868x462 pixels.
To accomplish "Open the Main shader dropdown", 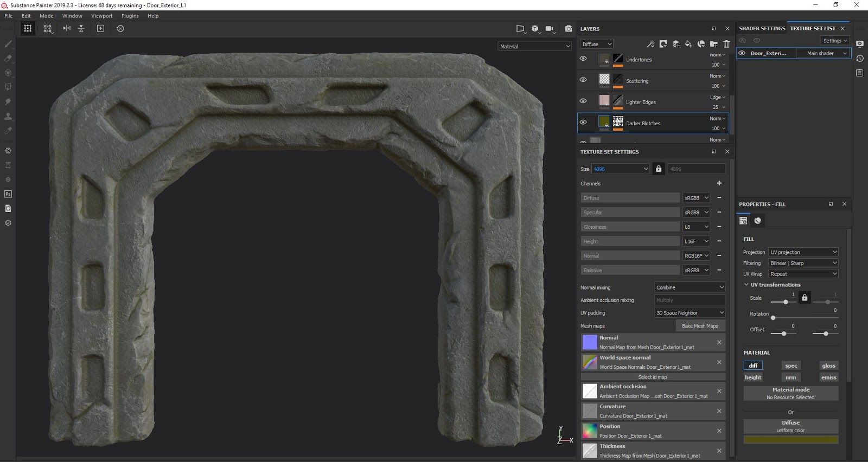I will coord(824,53).
